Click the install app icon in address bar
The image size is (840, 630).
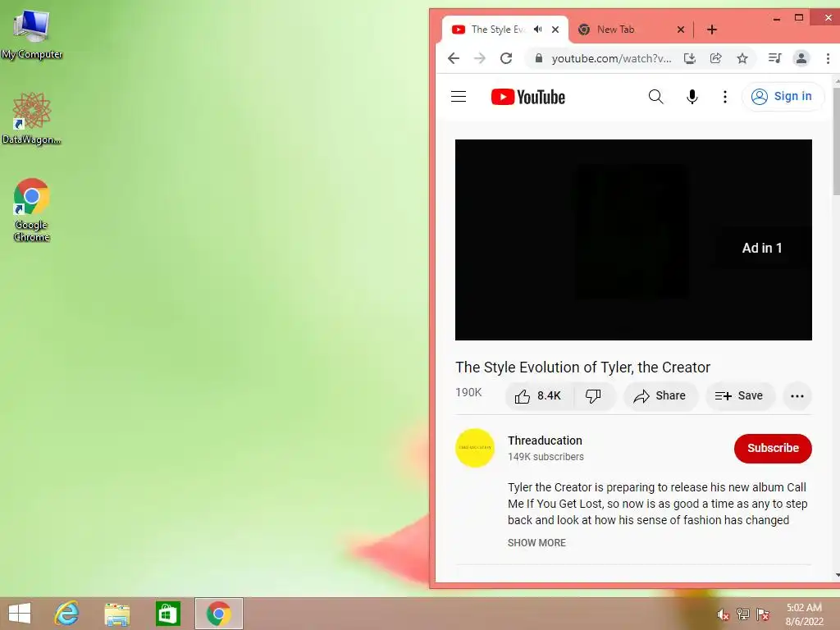pos(690,58)
